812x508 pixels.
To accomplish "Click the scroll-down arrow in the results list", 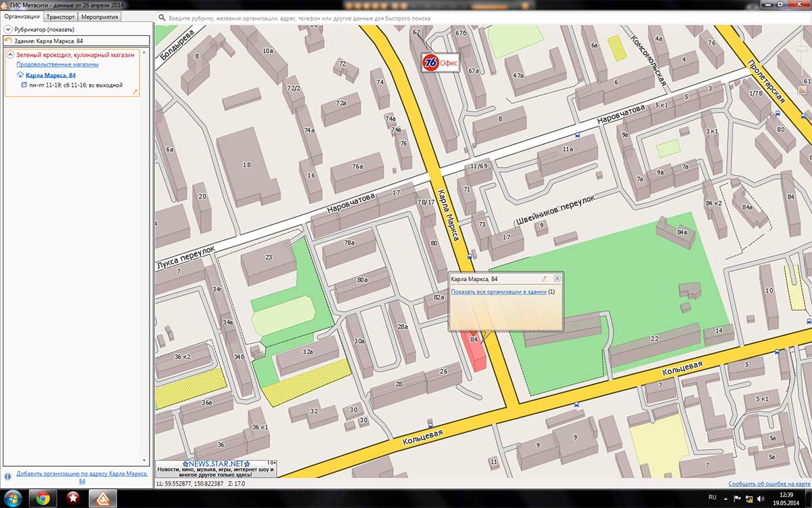I will coord(144,461).
